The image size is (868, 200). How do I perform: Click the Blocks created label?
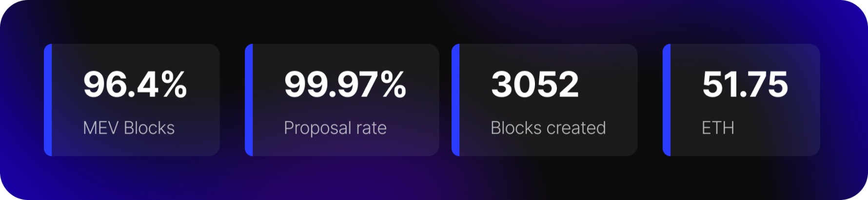(548, 128)
